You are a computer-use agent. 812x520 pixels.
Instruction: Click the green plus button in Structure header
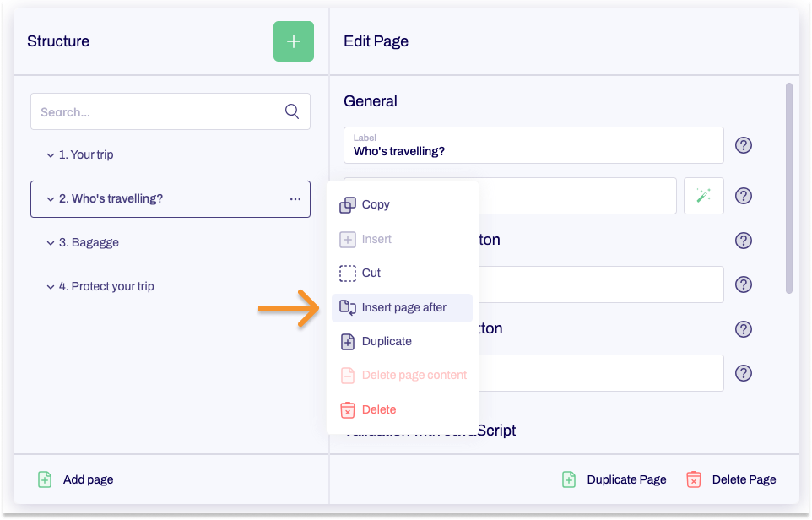pos(294,41)
